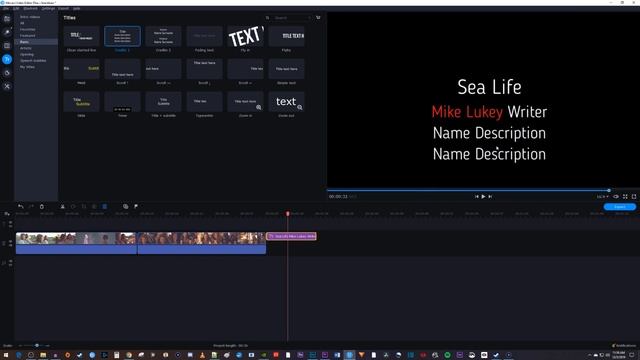
Task: Open Color adjustments icon
Action: 94,207
